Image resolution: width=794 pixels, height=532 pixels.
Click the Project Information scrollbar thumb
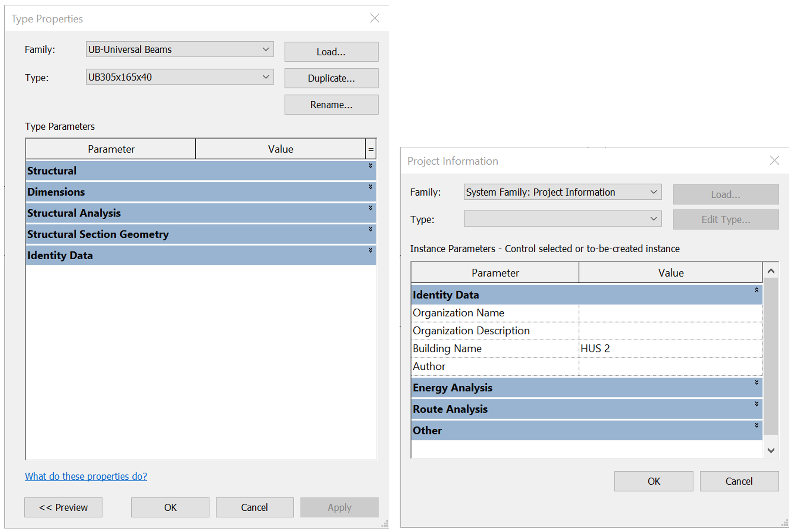[x=770, y=356]
